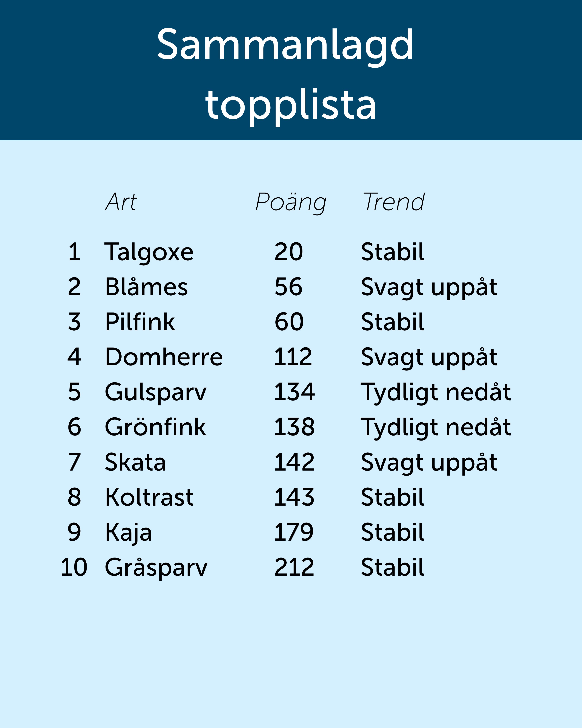Click on the Gulsparv entry
Screen dimensions: 582x728
156,392
